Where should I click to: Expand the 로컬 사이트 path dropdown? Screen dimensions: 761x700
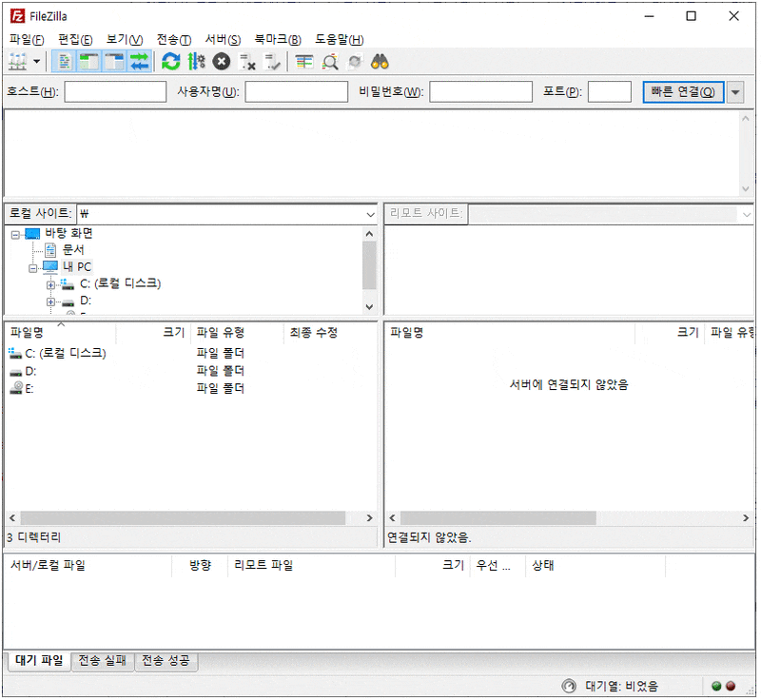pyautogui.click(x=370, y=214)
